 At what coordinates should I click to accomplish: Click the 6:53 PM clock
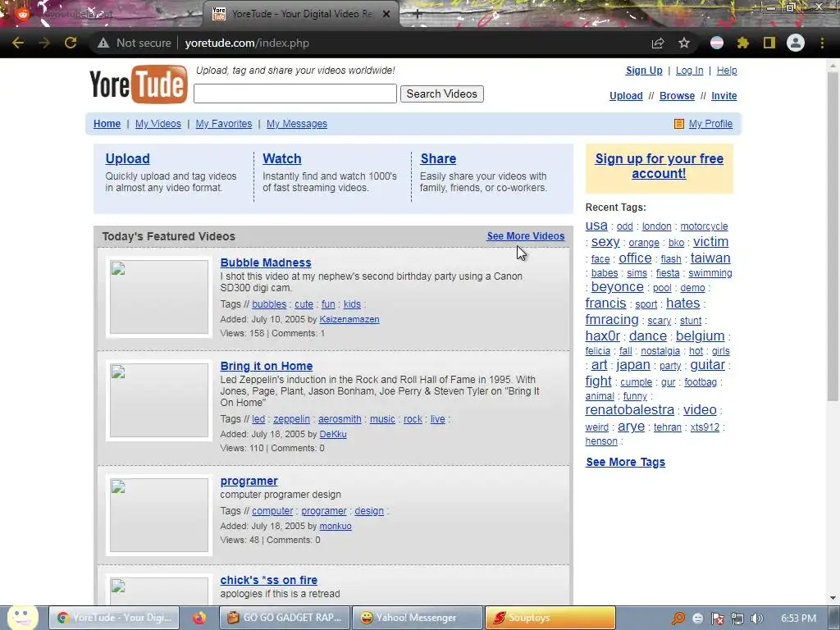pos(798,619)
